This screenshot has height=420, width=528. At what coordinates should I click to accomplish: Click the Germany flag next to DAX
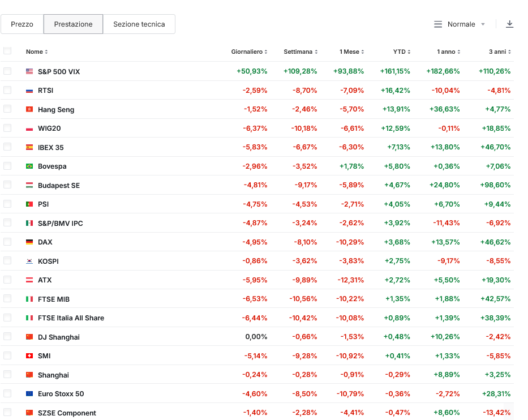[x=29, y=242]
